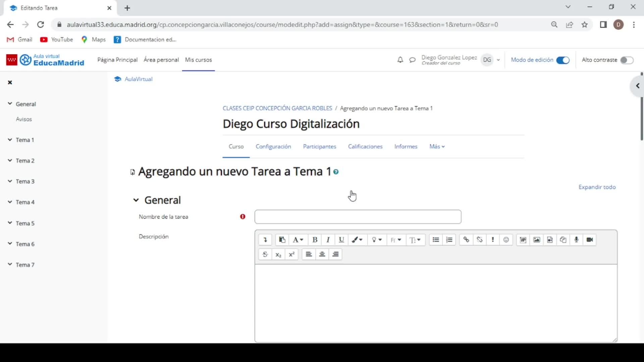Viewport: 644px width, 362px height.
Task: Toggle the Modo de edición switch
Action: (562, 60)
